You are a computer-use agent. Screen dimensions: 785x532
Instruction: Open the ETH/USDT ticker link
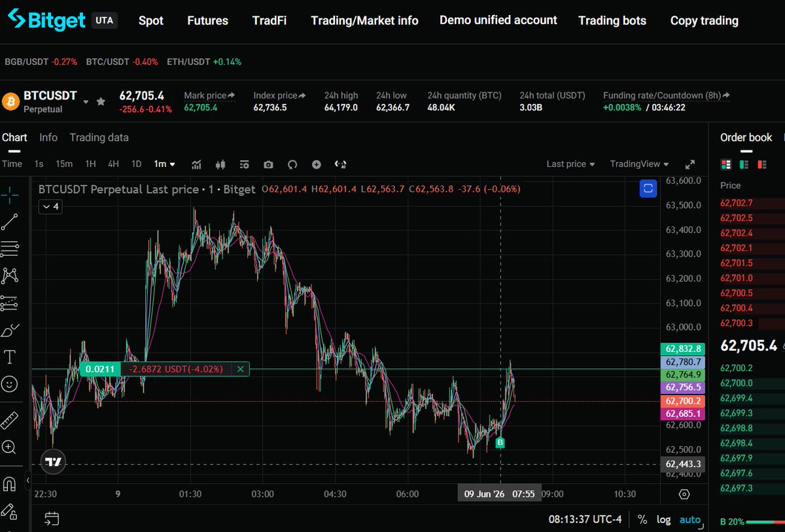[x=205, y=62]
